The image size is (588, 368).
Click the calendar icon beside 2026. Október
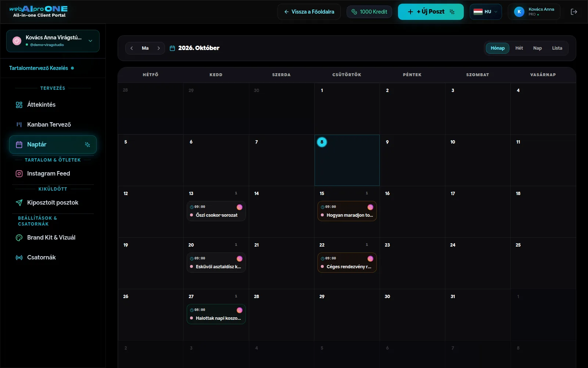(172, 48)
